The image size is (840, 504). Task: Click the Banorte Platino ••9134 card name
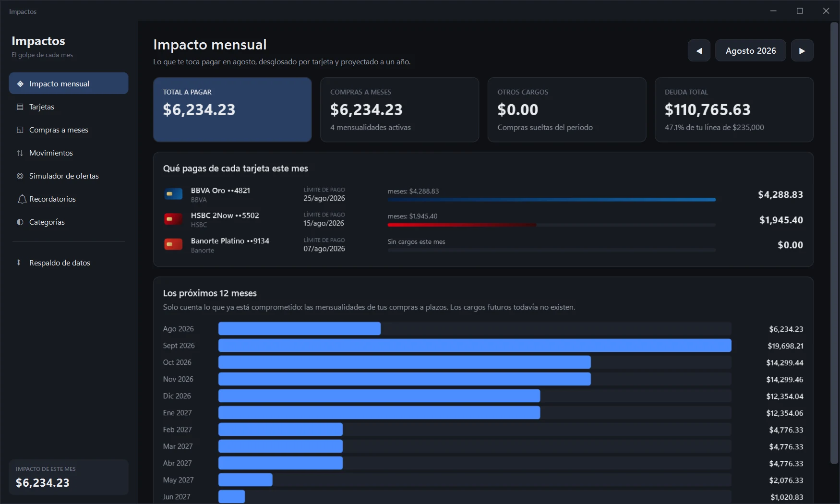coord(230,240)
